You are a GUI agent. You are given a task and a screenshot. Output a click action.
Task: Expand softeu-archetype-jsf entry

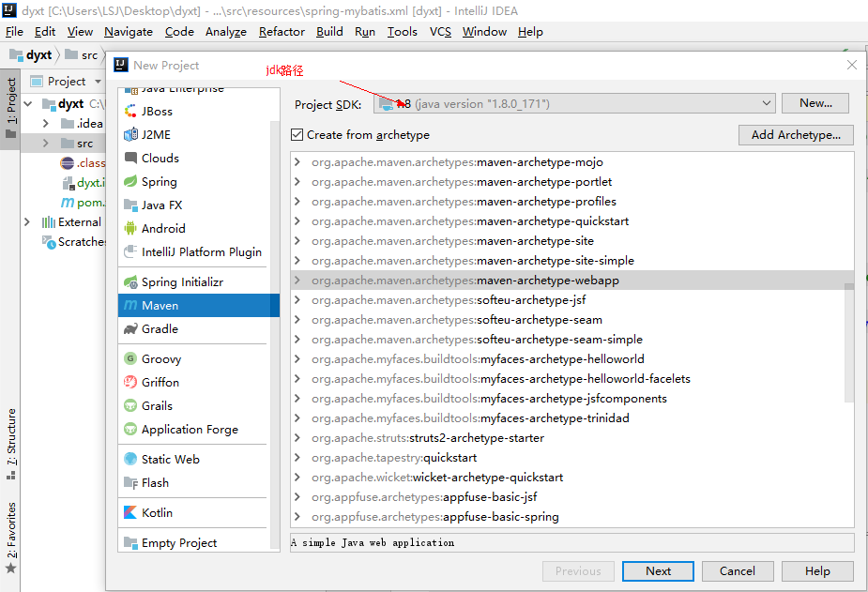pos(297,300)
